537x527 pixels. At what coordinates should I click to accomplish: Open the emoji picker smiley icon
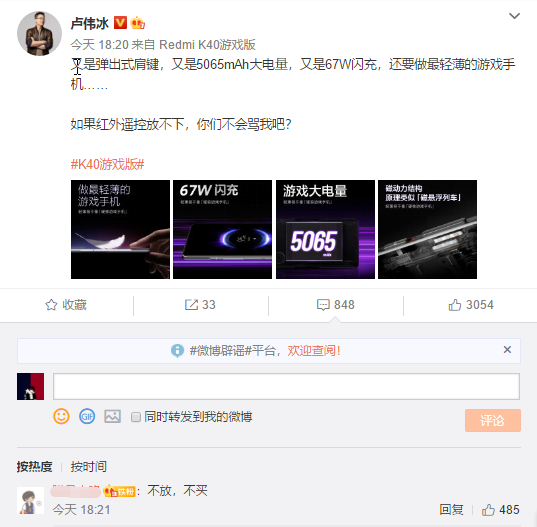[61, 416]
